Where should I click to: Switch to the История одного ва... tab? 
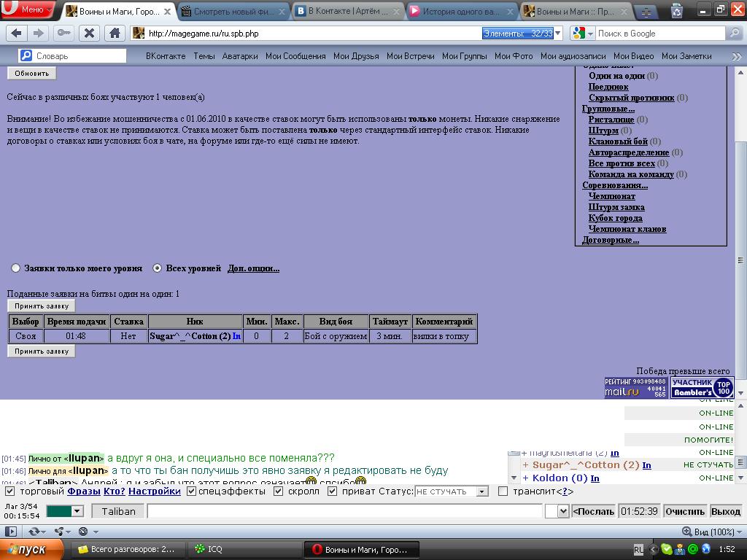click(x=462, y=12)
